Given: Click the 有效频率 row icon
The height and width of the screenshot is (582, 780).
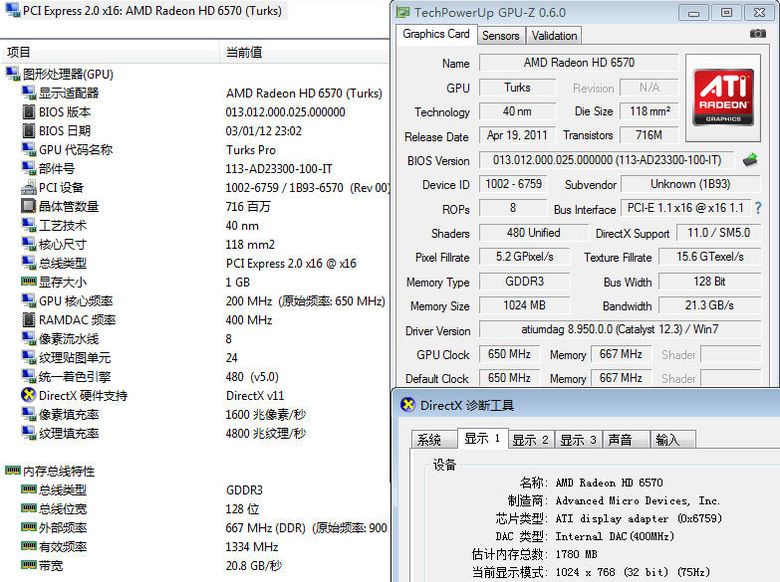Looking at the screenshot, I should pos(29,546).
